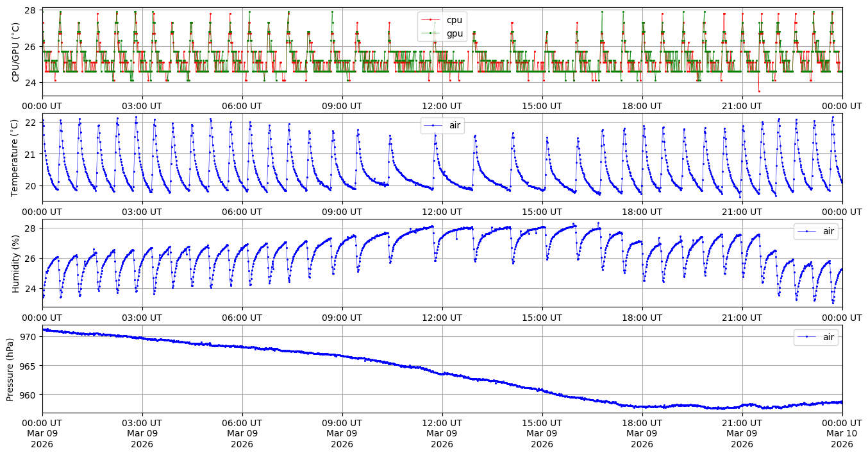Click the Humidity (%) y-axis label
This screenshot has width=868, height=455.
[x=15, y=263]
